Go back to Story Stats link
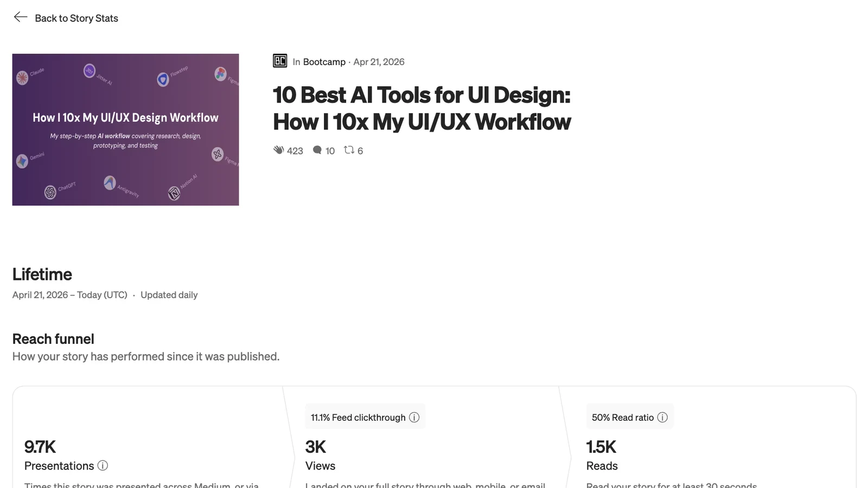This screenshot has width=868, height=488. pos(76,18)
